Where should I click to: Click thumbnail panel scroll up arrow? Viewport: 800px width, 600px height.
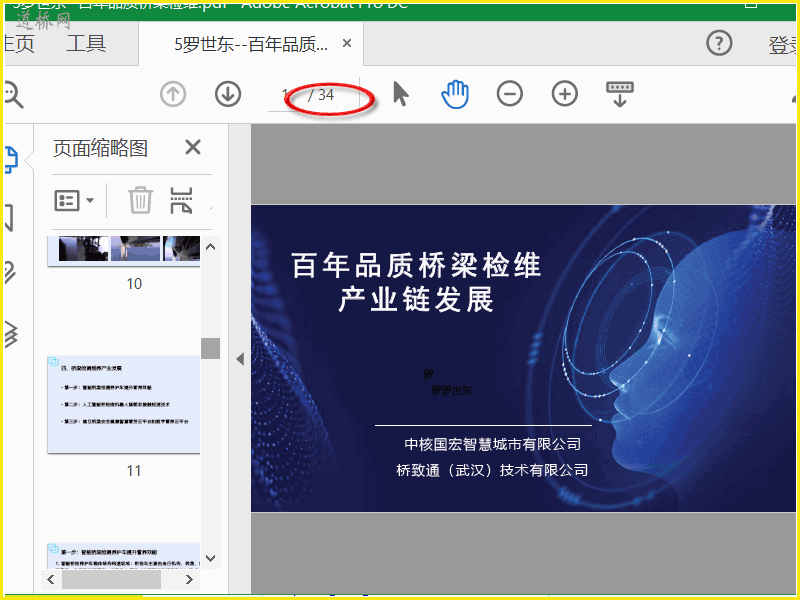(x=210, y=247)
